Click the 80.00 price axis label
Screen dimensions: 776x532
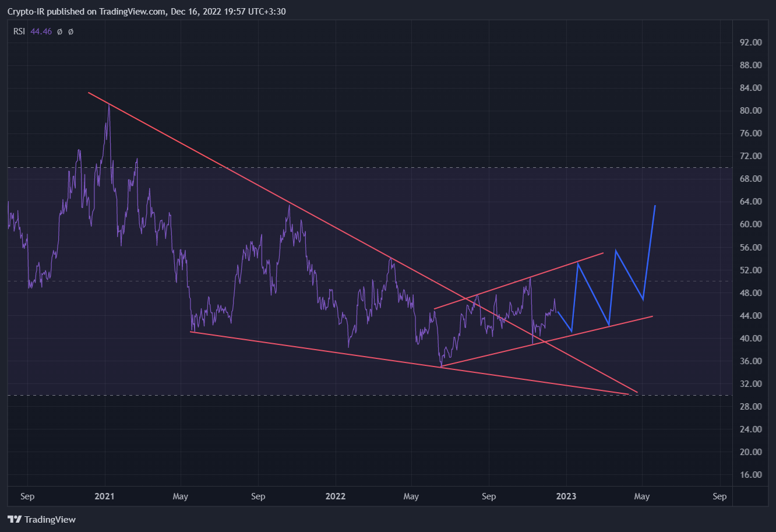pyautogui.click(x=750, y=111)
